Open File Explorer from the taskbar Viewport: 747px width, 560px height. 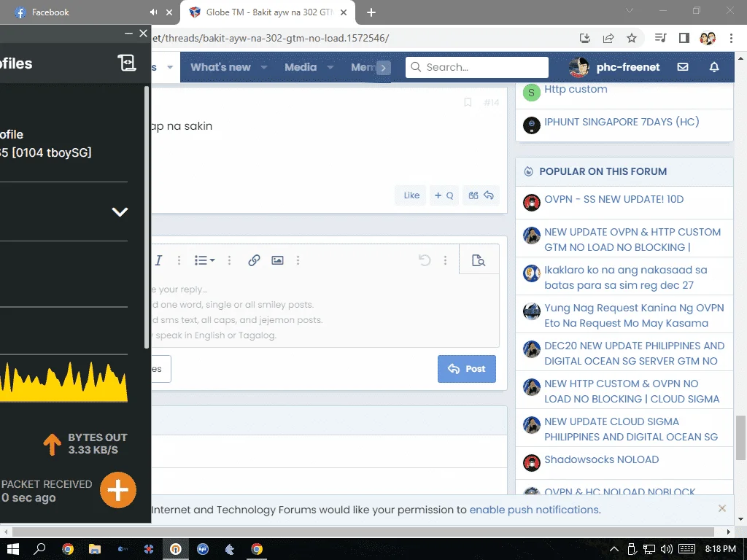pyautogui.click(x=95, y=549)
